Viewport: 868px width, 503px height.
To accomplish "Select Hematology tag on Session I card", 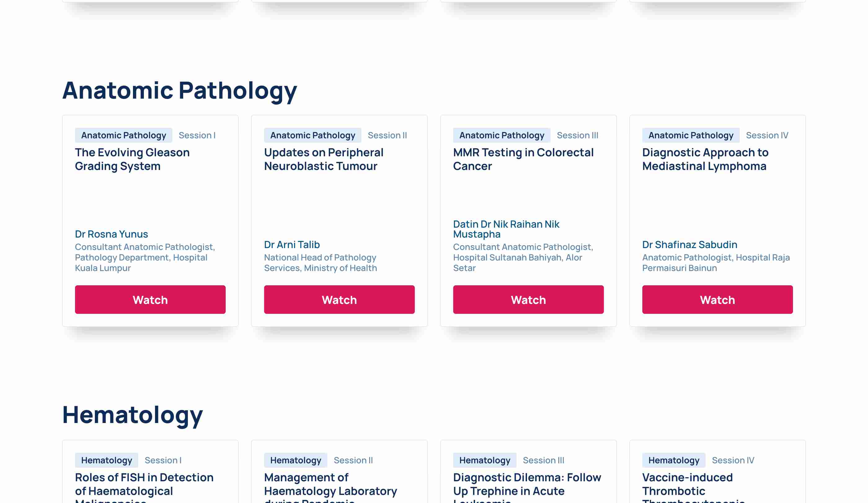I will (x=107, y=460).
